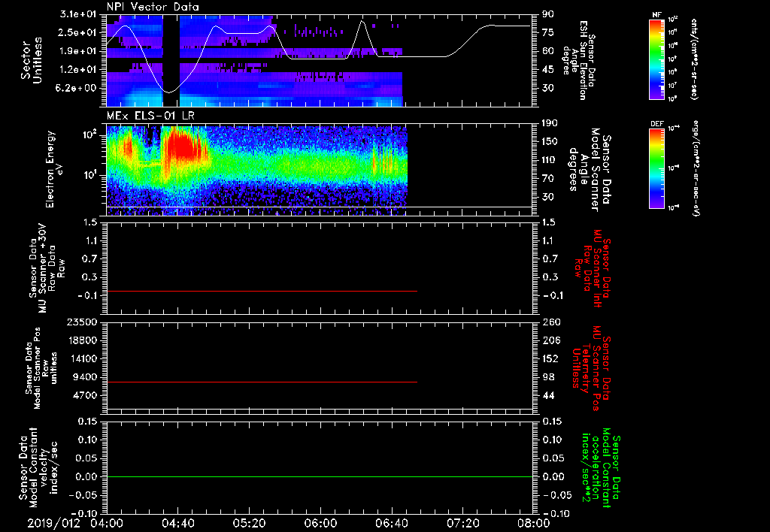Click the red MU Scanner Pos Telemetry title
Image resolution: width=770 pixels, height=532 pixels.
[593, 368]
